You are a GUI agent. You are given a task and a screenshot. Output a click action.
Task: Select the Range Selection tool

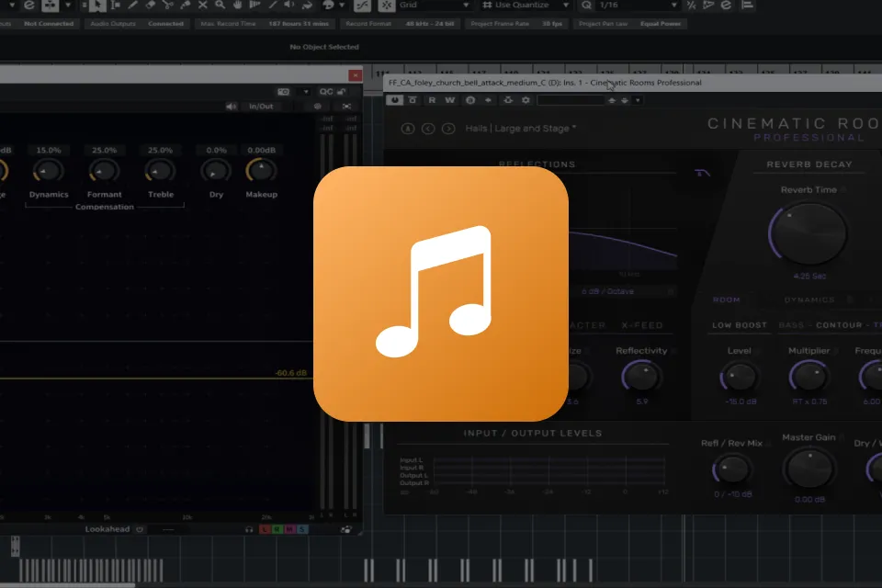116,6
